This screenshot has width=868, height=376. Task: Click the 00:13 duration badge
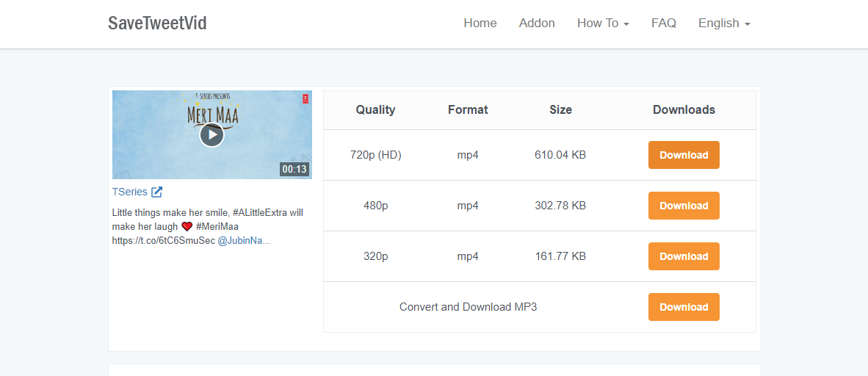[294, 169]
